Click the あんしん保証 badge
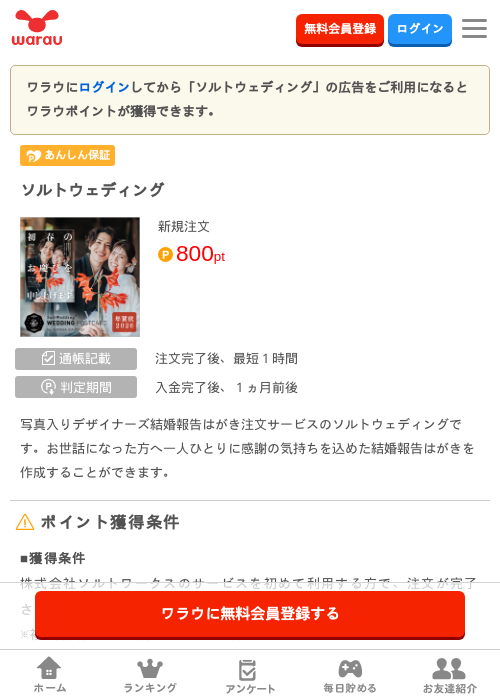This screenshot has height=700, width=500. pyautogui.click(x=67, y=155)
